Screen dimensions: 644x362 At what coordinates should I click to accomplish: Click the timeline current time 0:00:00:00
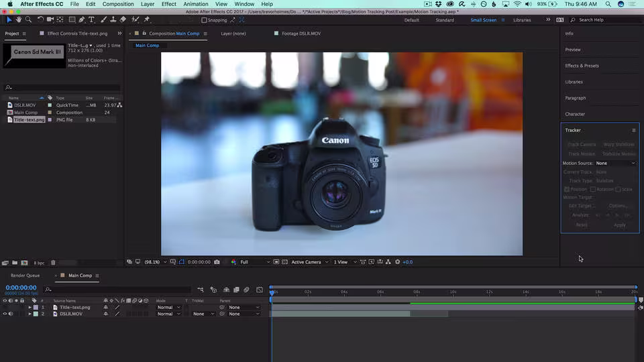click(21, 288)
